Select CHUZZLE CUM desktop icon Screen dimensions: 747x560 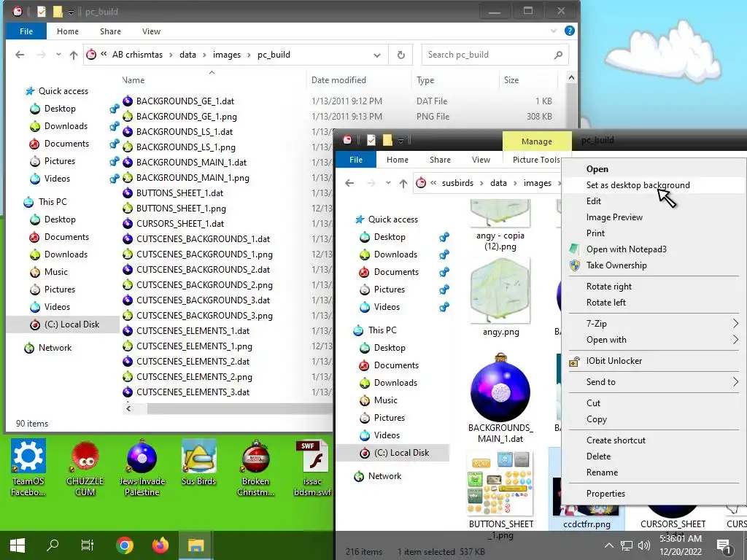coord(85,467)
